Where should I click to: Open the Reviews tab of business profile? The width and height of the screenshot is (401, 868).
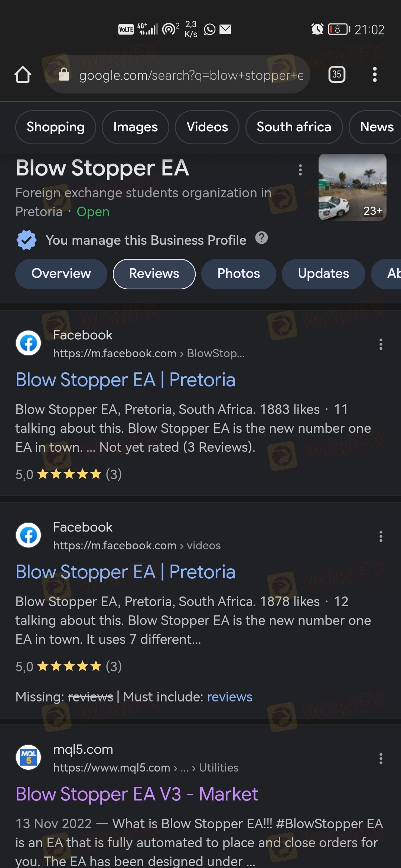[x=154, y=274]
